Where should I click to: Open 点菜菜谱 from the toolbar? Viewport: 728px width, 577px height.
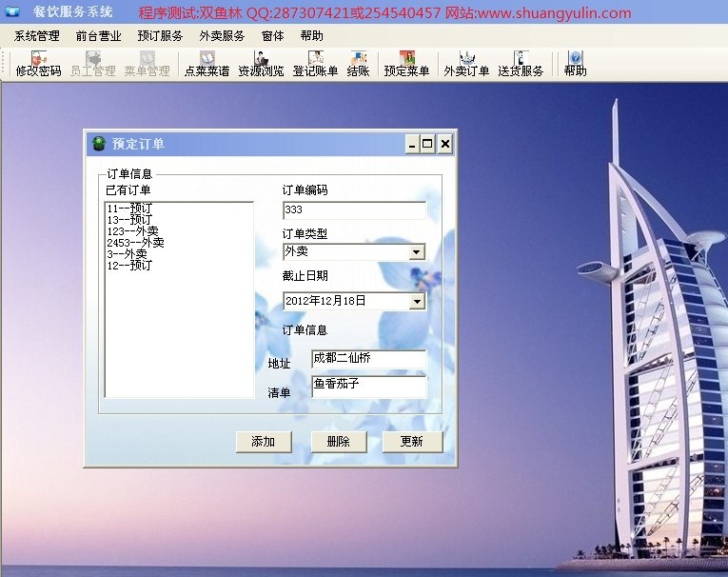click(207, 64)
